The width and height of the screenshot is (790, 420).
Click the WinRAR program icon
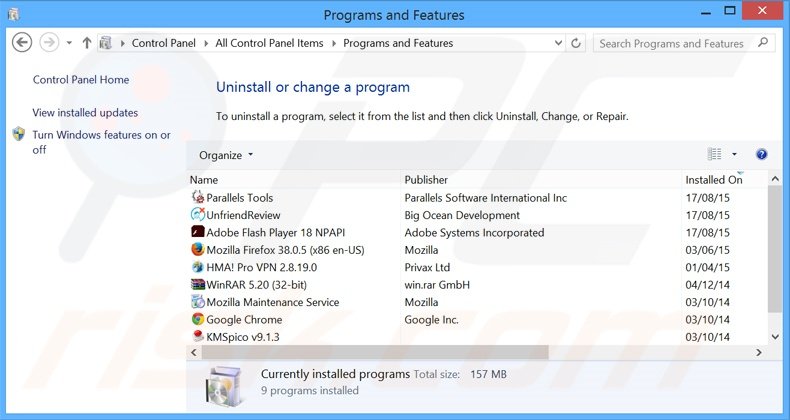click(198, 285)
